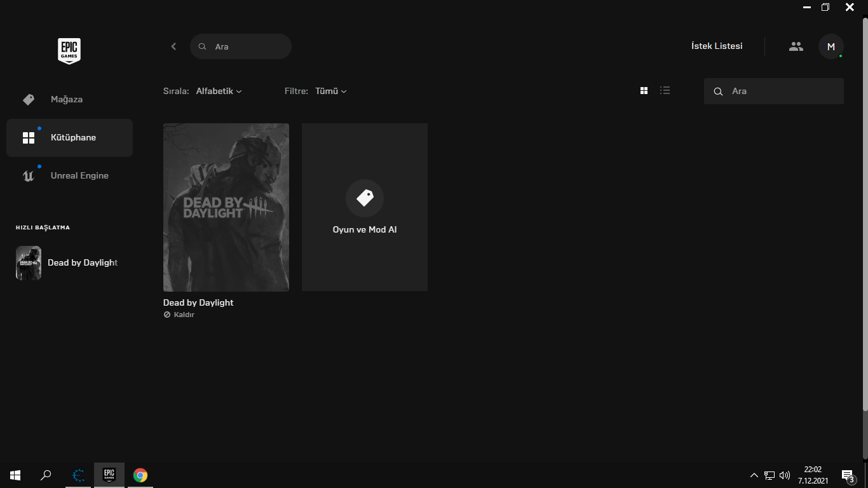The image size is (868, 488).
Task: Click the library search field
Action: coord(774,91)
